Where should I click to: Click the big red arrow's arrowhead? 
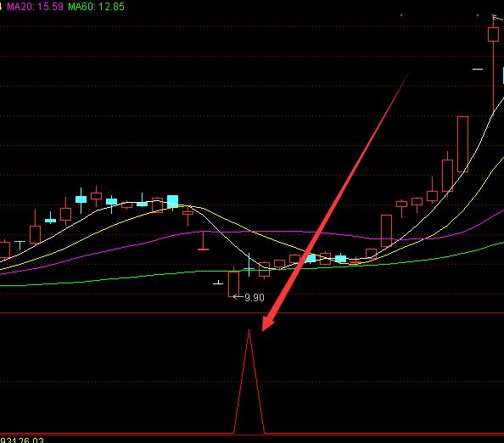click(268, 322)
